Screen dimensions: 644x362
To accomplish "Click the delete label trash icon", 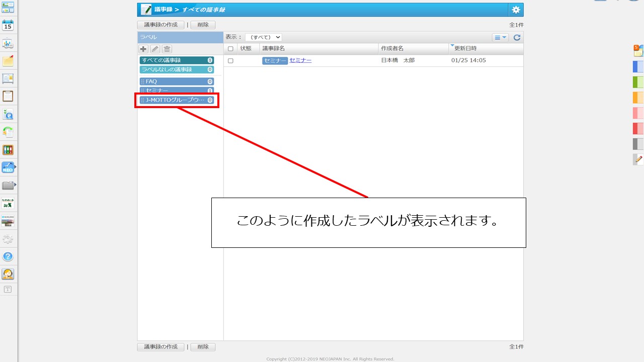I will (167, 49).
